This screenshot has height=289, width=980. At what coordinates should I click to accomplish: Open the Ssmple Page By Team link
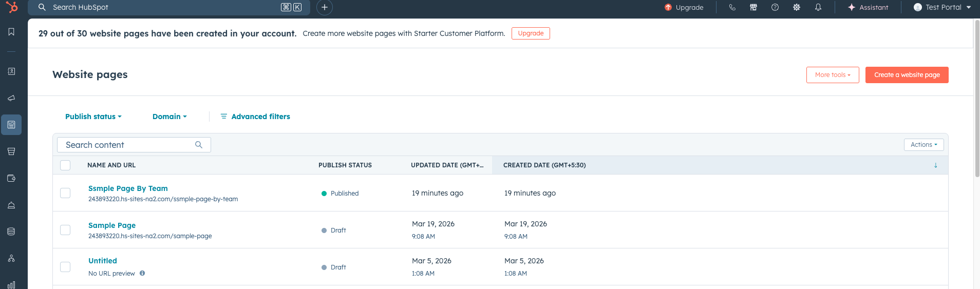click(128, 188)
